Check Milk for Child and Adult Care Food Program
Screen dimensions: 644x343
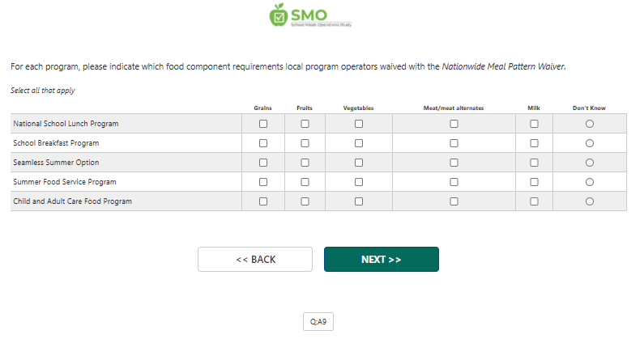[x=534, y=201]
